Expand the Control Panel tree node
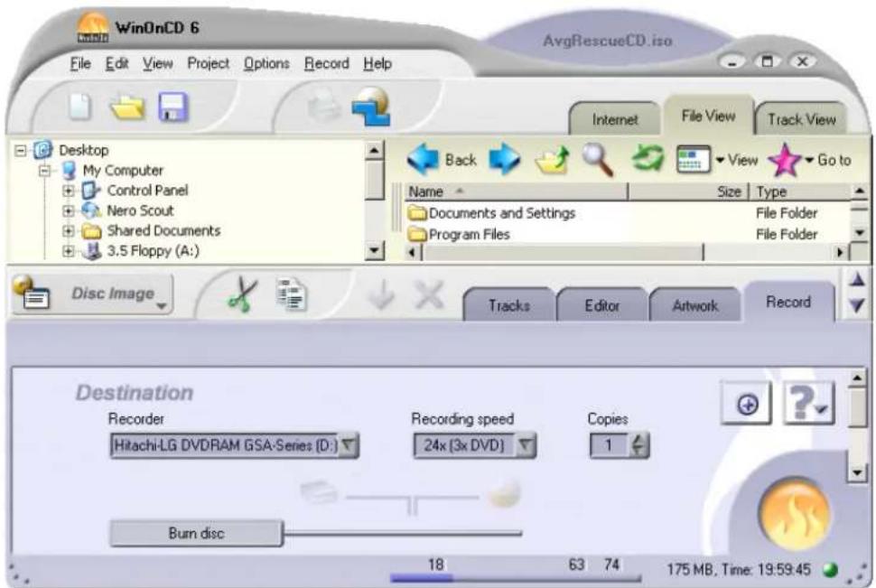This screenshot has width=876, height=588. point(68,191)
